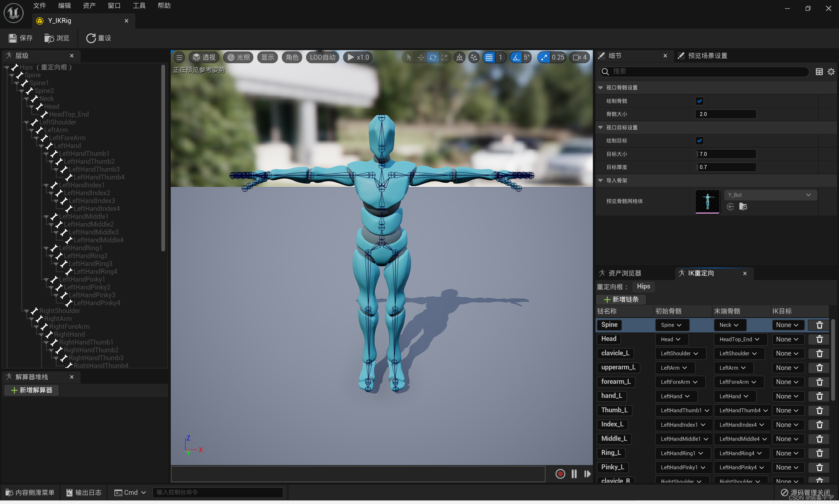Image resolution: width=839 pixels, height=504 pixels.
Task: Click the 新增链条 button to add a chain
Action: tap(621, 299)
